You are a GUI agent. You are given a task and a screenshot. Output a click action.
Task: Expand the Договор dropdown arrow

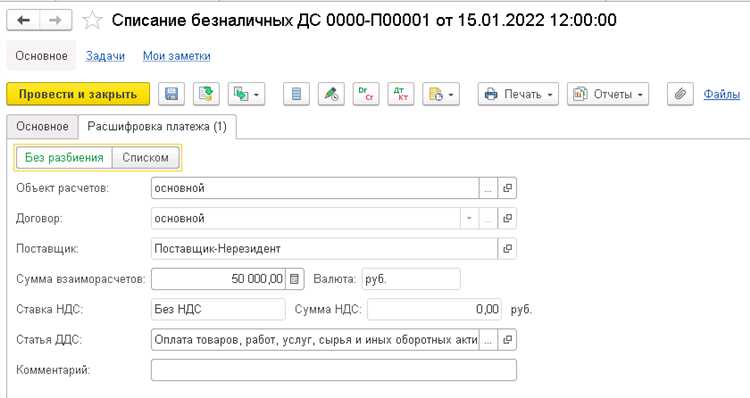point(469,218)
